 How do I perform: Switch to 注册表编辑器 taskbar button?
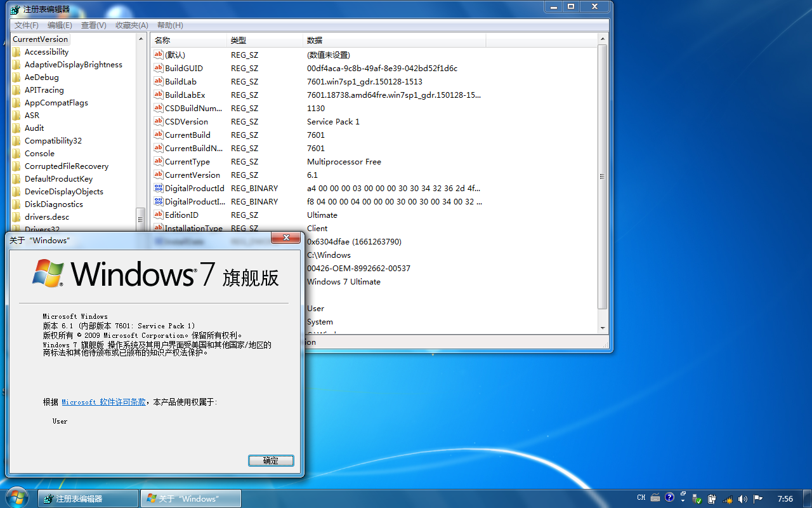click(x=88, y=498)
